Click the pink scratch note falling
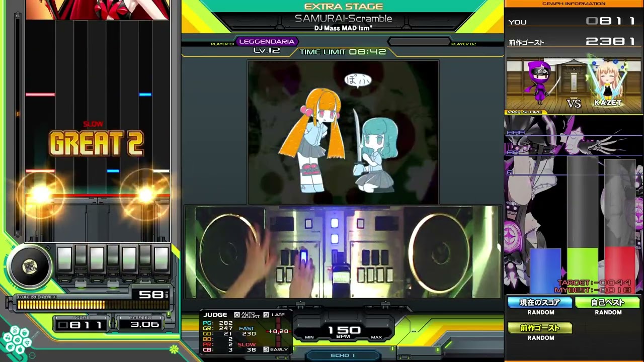The height and width of the screenshot is (362, 644). [x=40, y=94]
